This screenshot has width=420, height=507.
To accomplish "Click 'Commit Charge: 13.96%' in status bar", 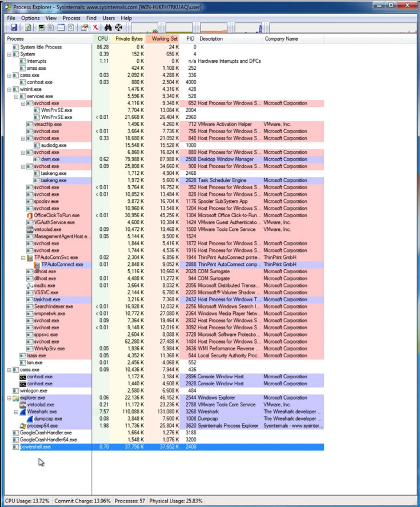I will (x=82, y=501).
